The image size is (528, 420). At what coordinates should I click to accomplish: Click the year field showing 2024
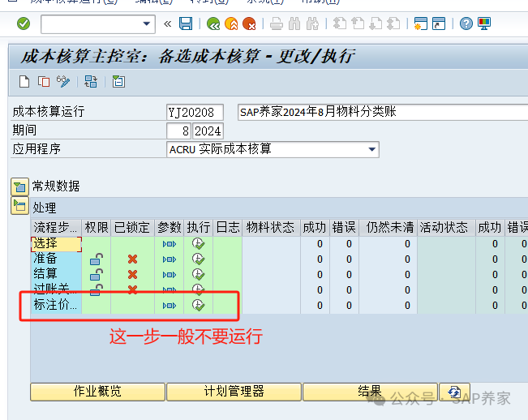pos(208,131)
